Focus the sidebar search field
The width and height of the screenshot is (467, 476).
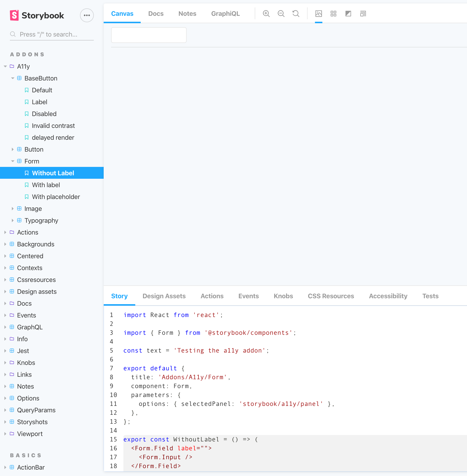tap(52, 35)
